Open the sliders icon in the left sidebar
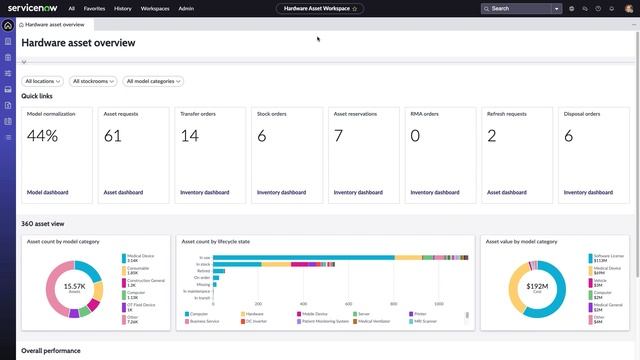This screenshot has height=360, width=640. click(8, 73)
